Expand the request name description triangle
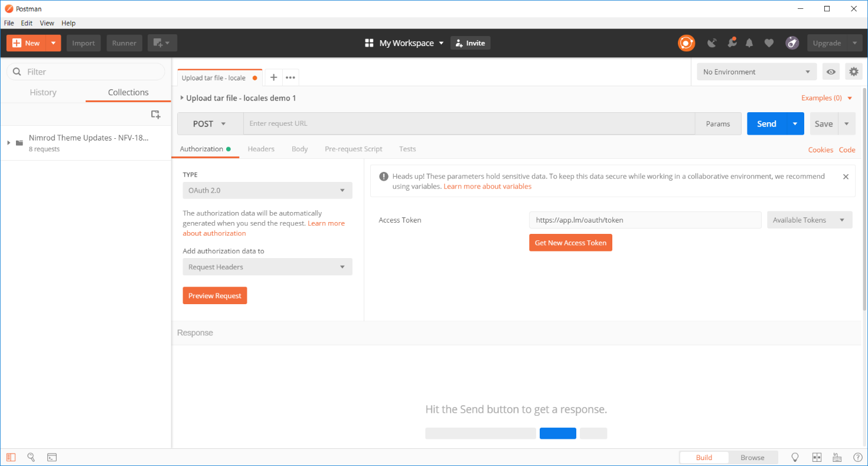The height and width of the screenshot is (466, 868). tap(182, 98)
